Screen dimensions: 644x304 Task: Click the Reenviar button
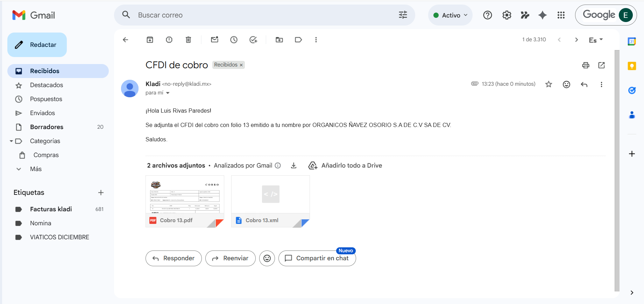231,258
